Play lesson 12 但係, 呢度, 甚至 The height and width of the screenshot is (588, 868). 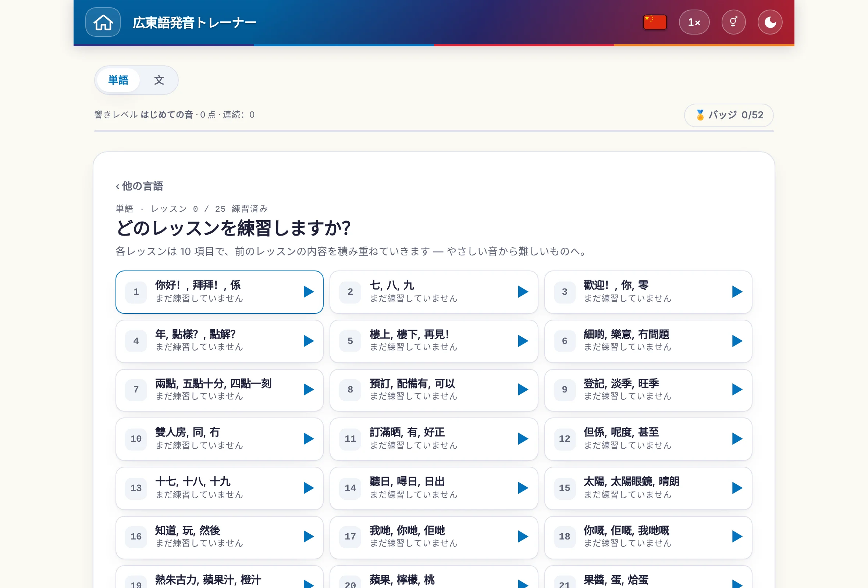click(x=737, y=439)
